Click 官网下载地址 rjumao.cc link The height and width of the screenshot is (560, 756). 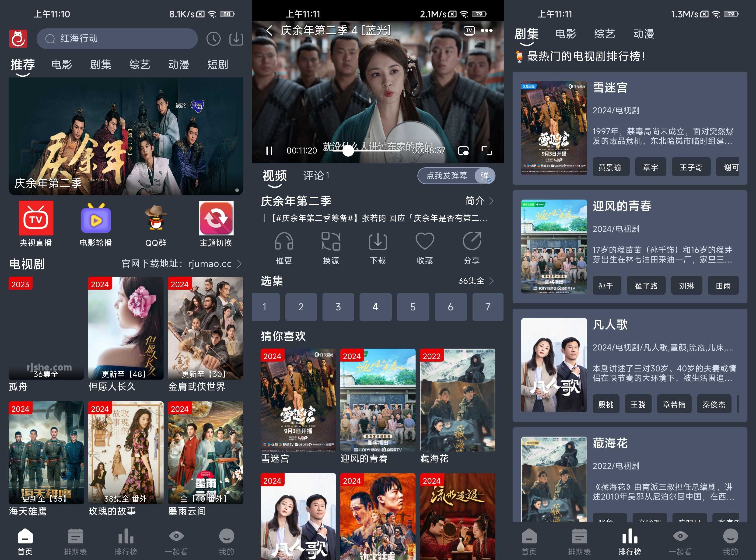(x=181, y=263)
